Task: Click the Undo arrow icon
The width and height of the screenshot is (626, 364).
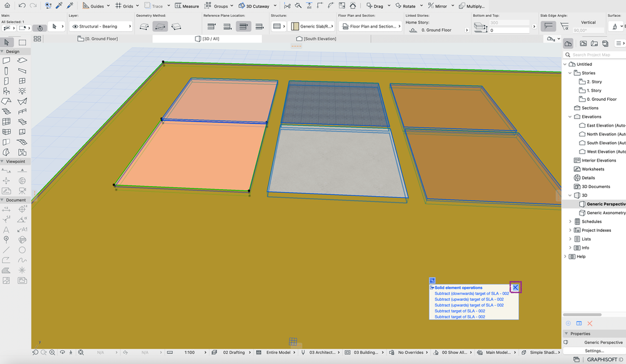Action: [23, 6]
